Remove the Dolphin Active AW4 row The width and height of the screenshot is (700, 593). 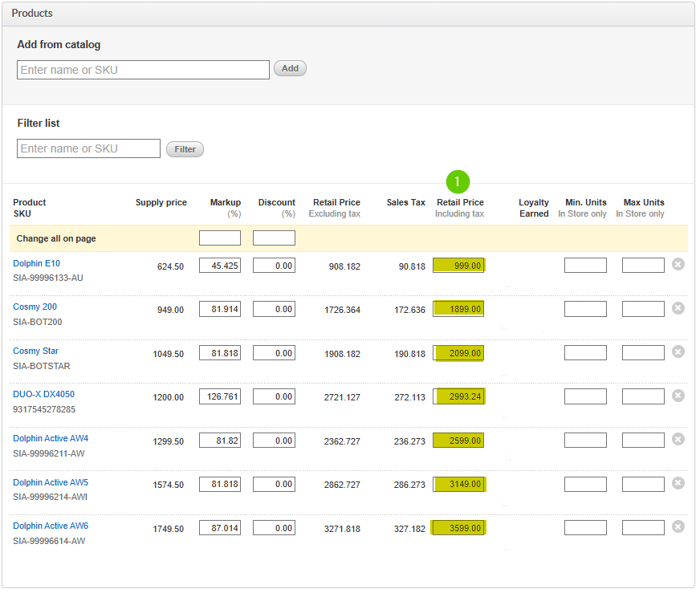pyautogui.click(x=678, y=440)
